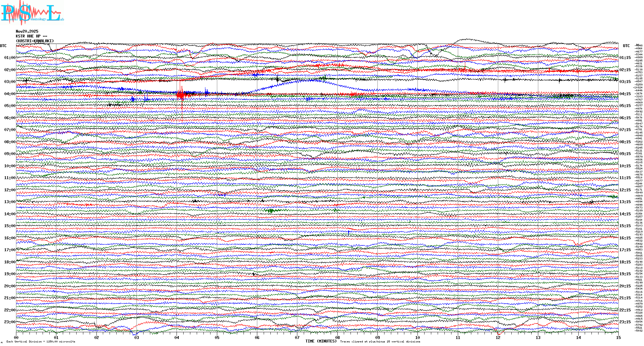644x346 pixels.
Task: Click the (KASTRI-KANALAKI) station name
Action: (35, 41)
